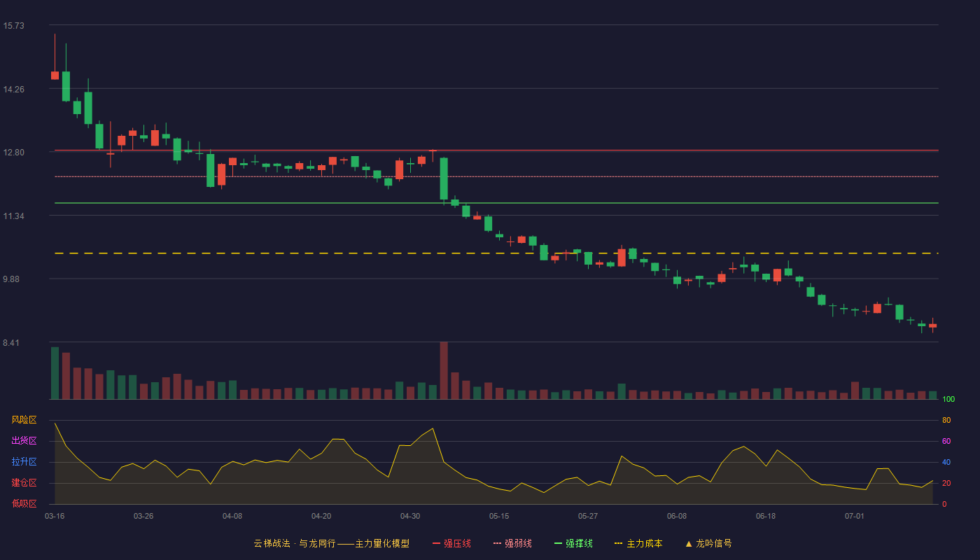Click the dotted red 强弱线 line on chart
980x560 pixels.
496,176
